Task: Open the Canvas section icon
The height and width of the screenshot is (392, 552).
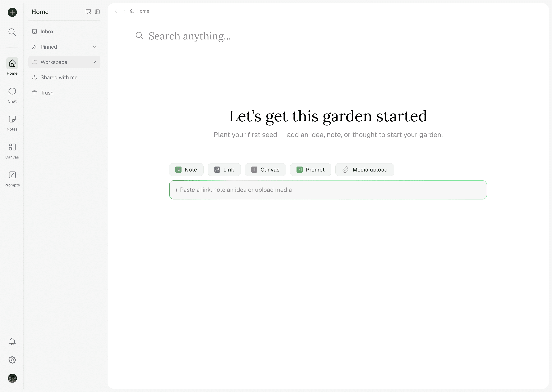Action: [12, 147]
